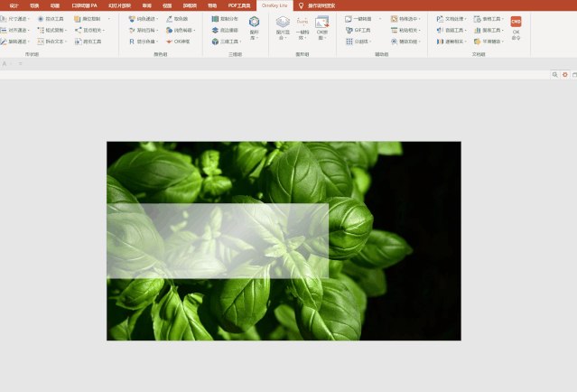Open the dropdown arrow next to 一键转图
This screenshot has width=577, height=392.
380,19
